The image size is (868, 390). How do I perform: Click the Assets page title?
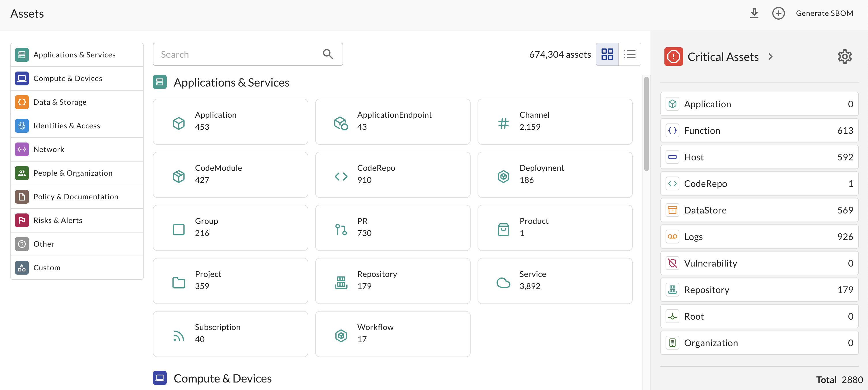[27, 14]
